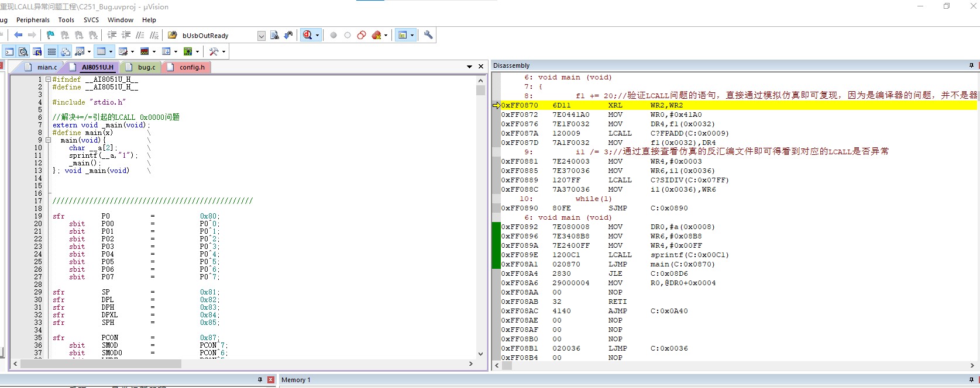The height and width of the screenshot is (388, 980).
Task: Open the Memory windows dropdown arrow
Action: pyautogui.click(x=111, y=51)
